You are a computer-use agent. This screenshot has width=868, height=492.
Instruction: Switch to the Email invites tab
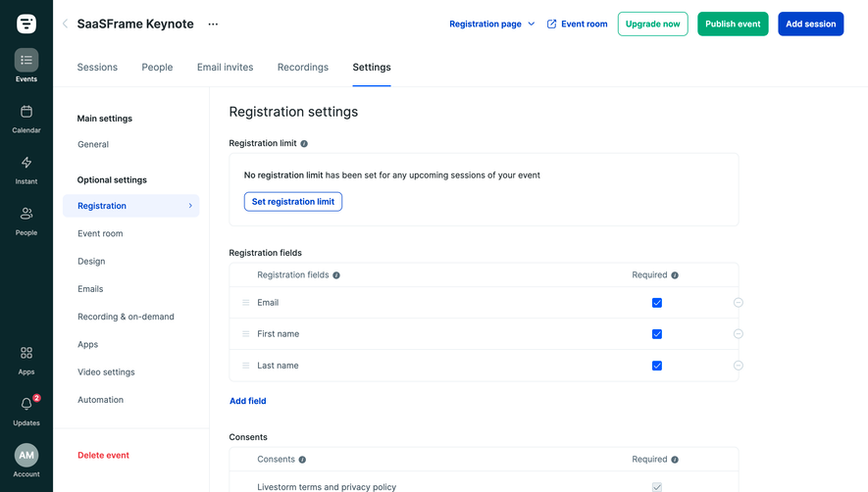pyautogui.click(x=225, y=67)
